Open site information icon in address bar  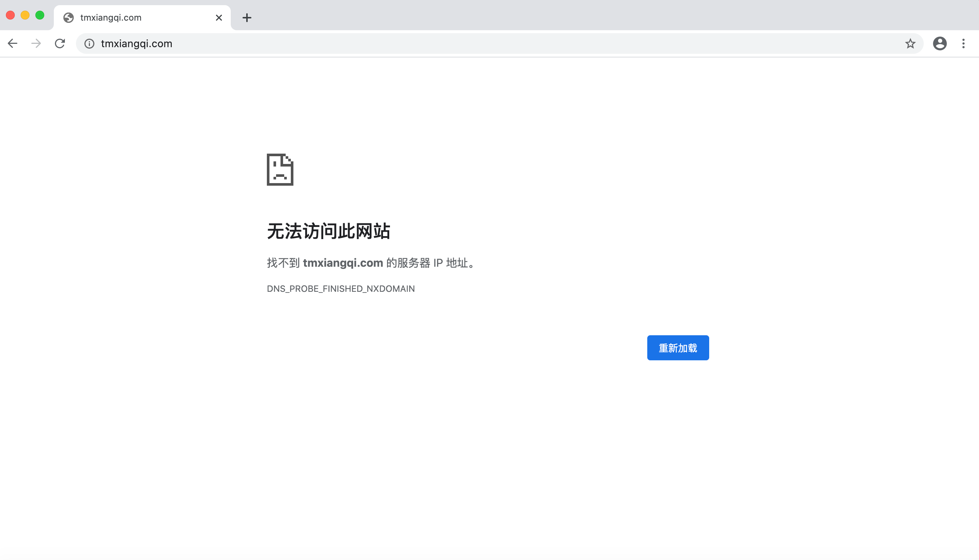tap(89, 43)
